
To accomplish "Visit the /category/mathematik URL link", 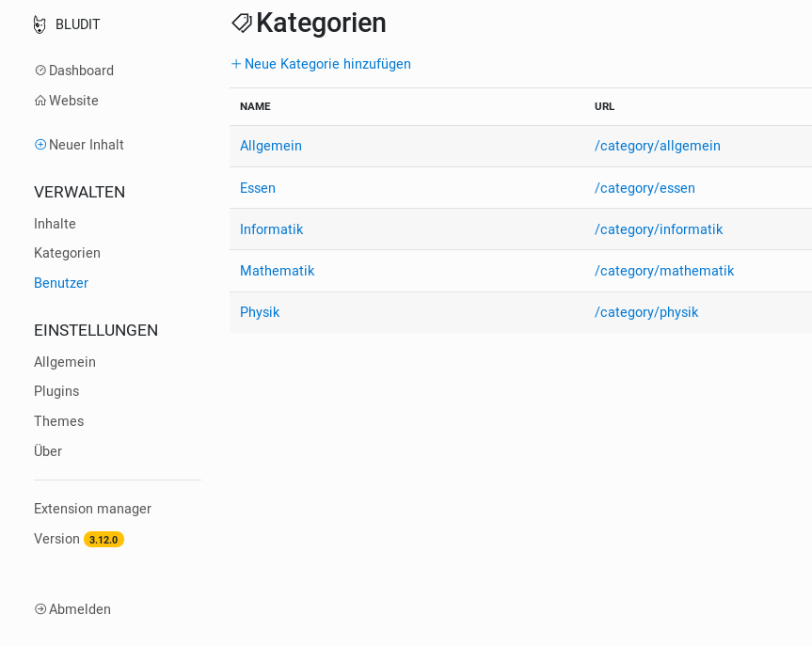I will pos(664,271).
